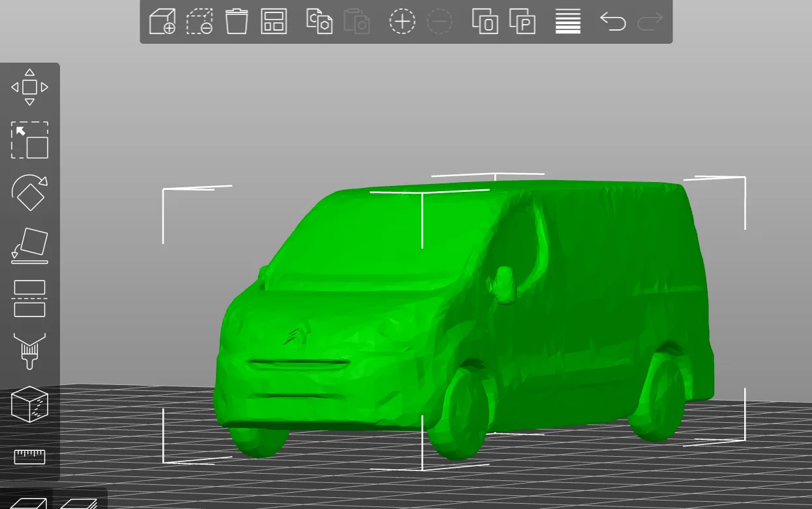812x509 pixels.
Task: Click the Delete all trash bin icon
Action: tap(237, 22)
